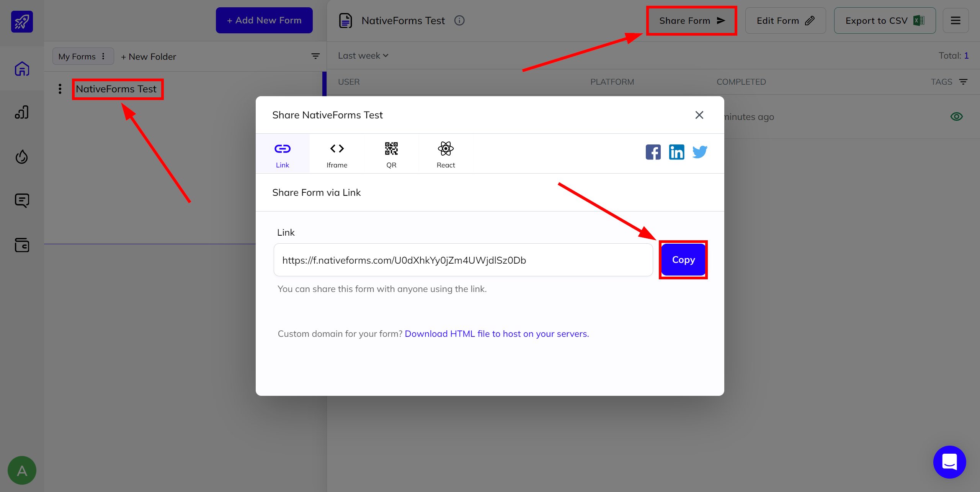The image size is (980, 492).
Task: Click the NativeForms Test form in sidebar
Action: pyautogui.click(x=116, y=89)
